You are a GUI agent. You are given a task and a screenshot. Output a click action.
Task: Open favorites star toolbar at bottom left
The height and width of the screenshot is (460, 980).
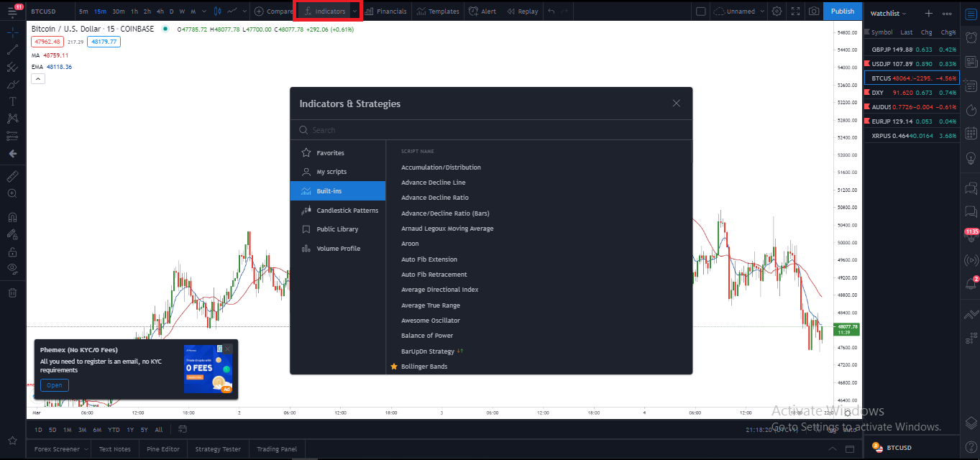(x=12, y=441)
